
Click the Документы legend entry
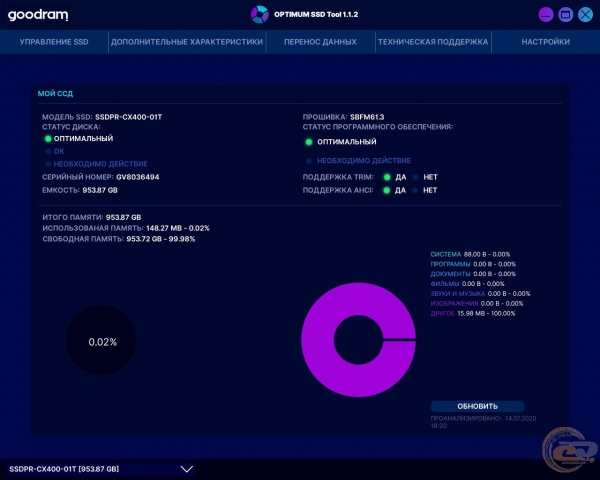tap(473, 274)
